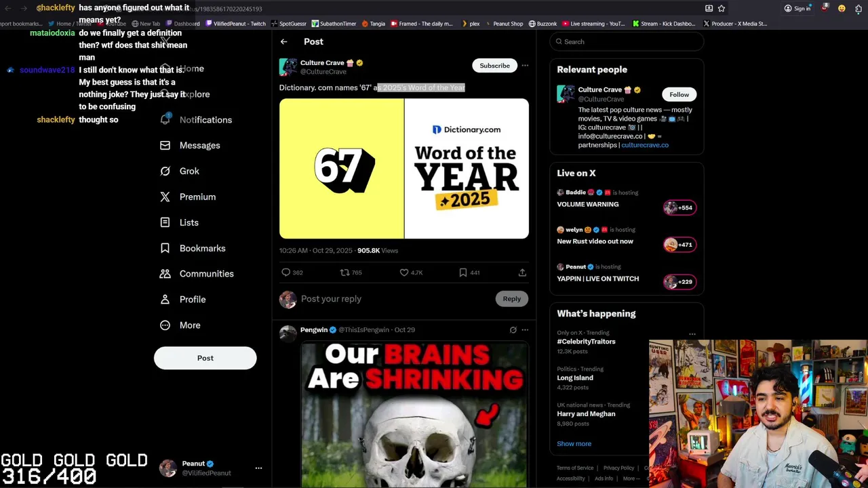The width and height of the screenshot is (868, 488).
Task: Click the Profile person icon
Action: pos(165,300)
